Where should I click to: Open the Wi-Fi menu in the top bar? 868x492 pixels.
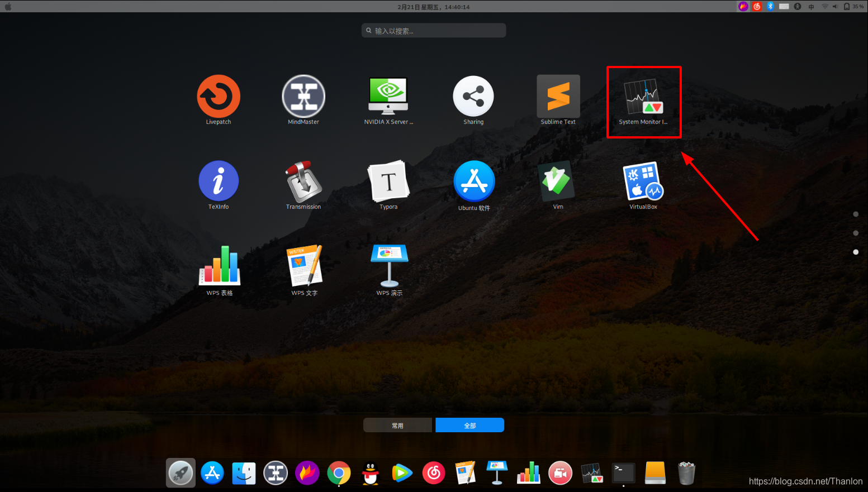[824, 7]
